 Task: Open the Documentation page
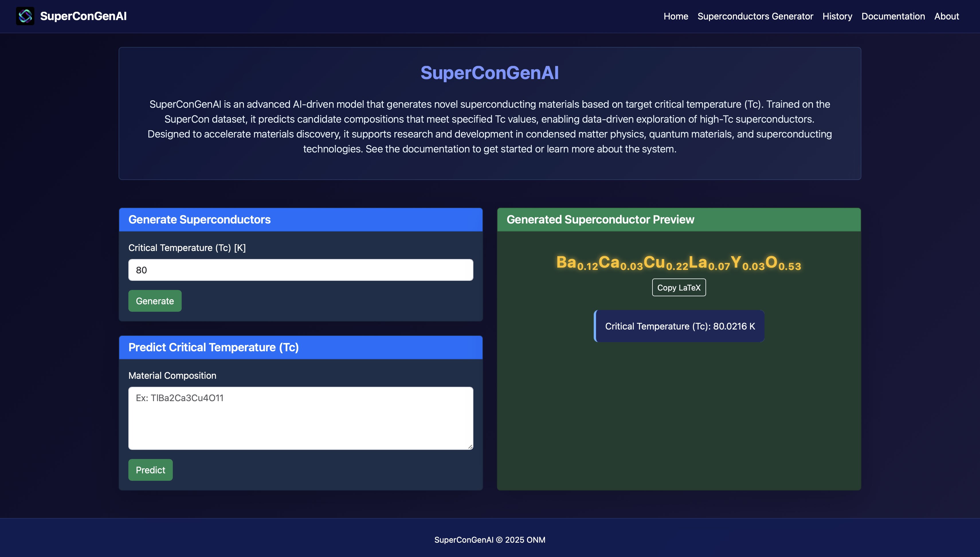(x=893, y=16)
